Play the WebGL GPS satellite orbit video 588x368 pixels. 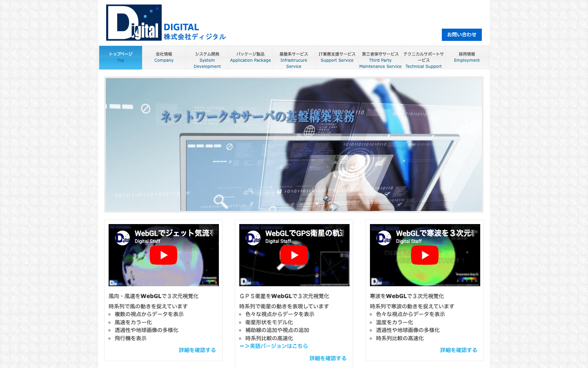point(294,255)
